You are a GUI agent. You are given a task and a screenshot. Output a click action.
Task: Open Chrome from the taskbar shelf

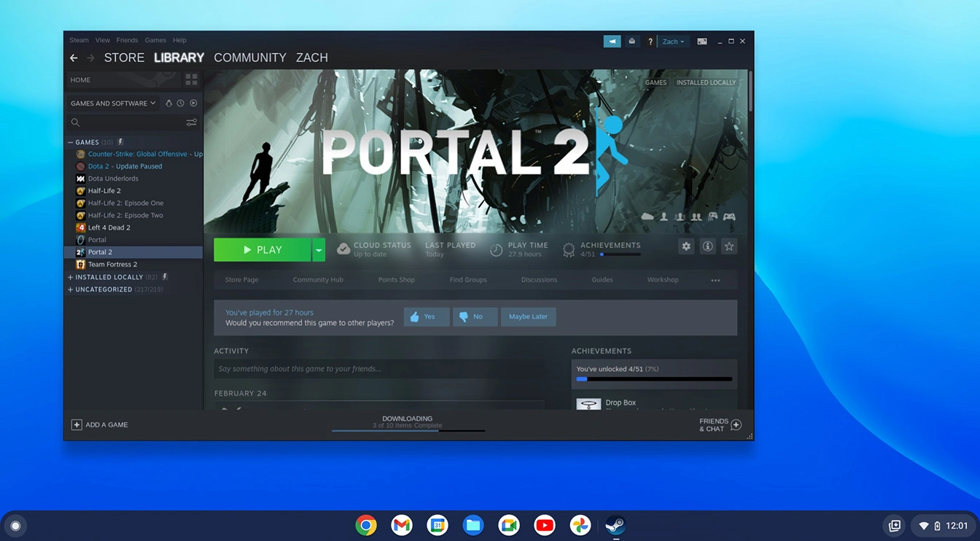coord(366,525)
